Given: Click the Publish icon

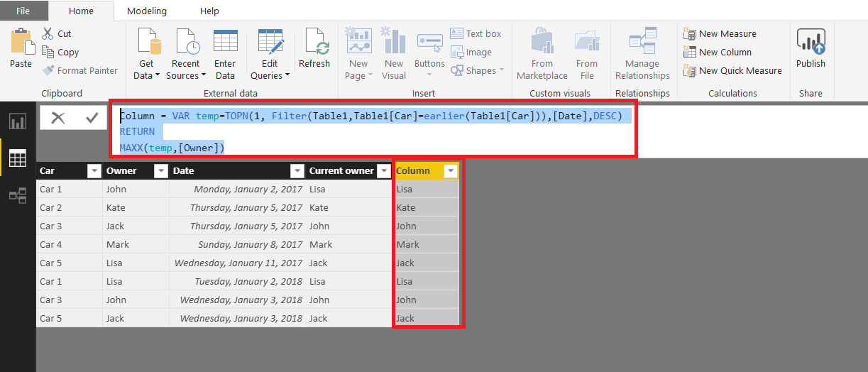Looking at the screenshot, I should [811, 42].
